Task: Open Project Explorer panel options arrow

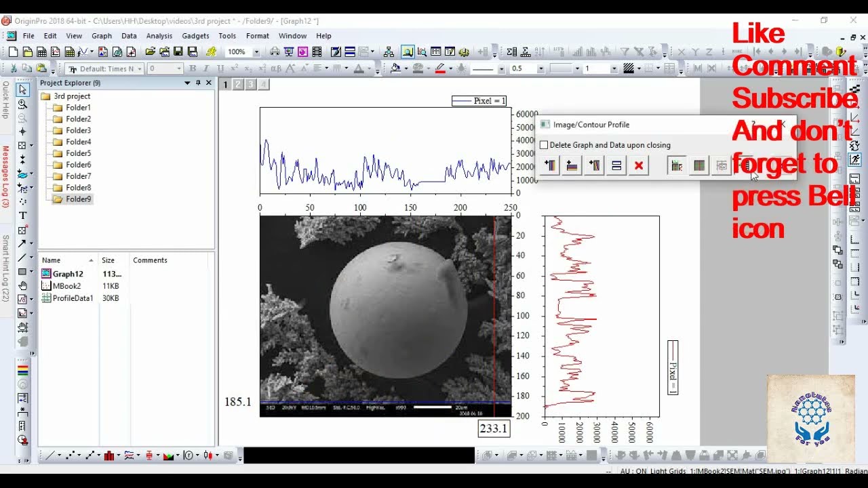Action: coord(187,83)
